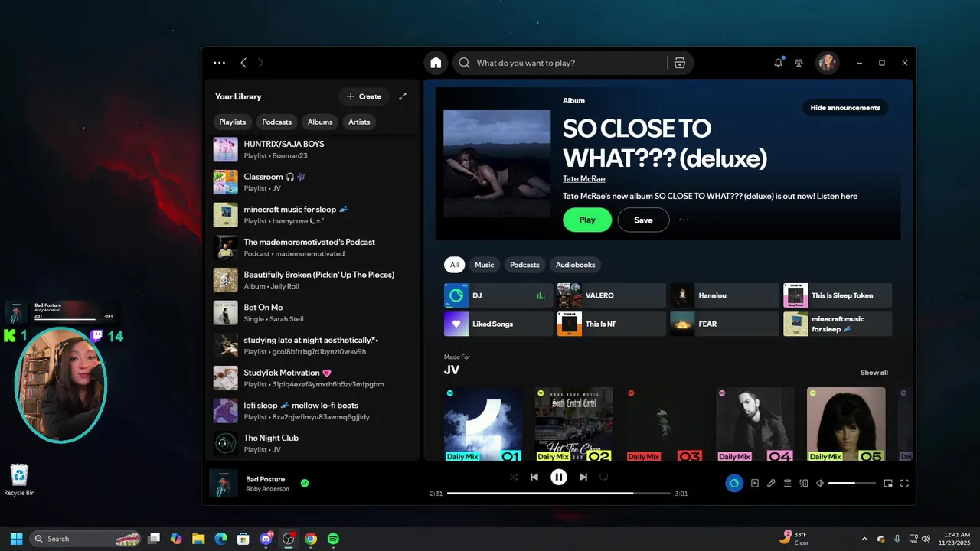Open the miniplayer icon
This screenshot has height=551, width=980.
point(888,483)
